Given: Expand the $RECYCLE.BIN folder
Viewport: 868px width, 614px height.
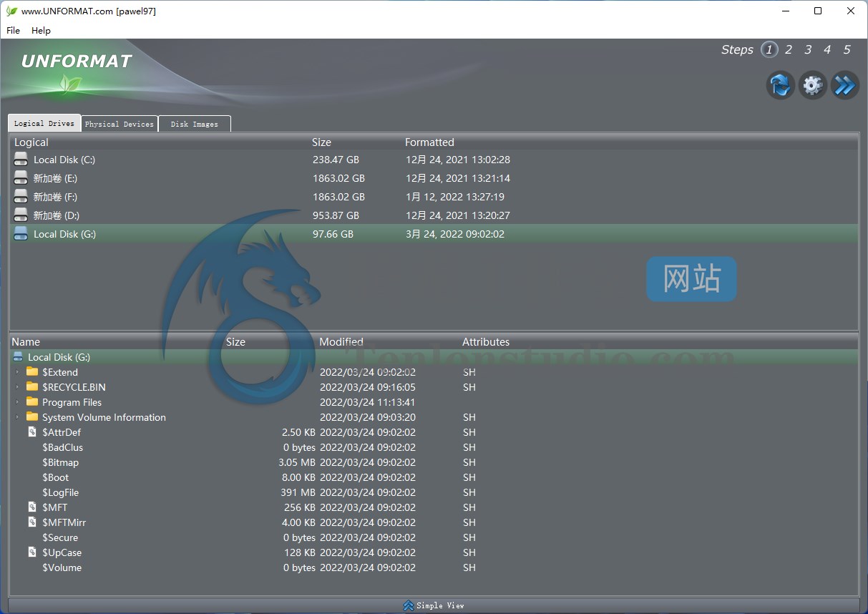Looking at the screenshot, I should pos(18,387).
